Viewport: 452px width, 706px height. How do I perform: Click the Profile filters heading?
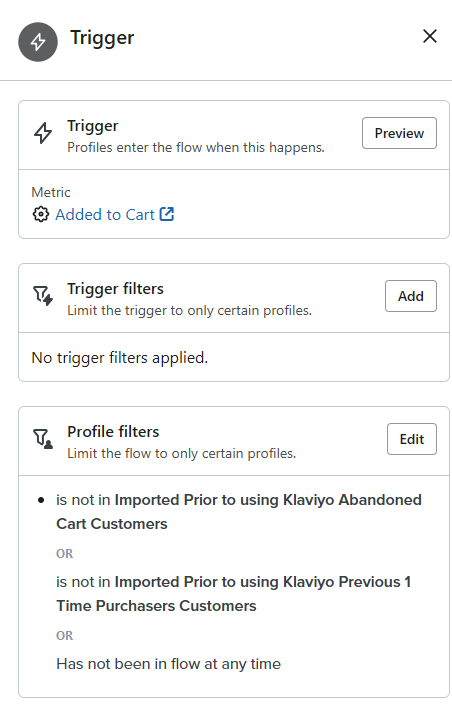(113, 431)
